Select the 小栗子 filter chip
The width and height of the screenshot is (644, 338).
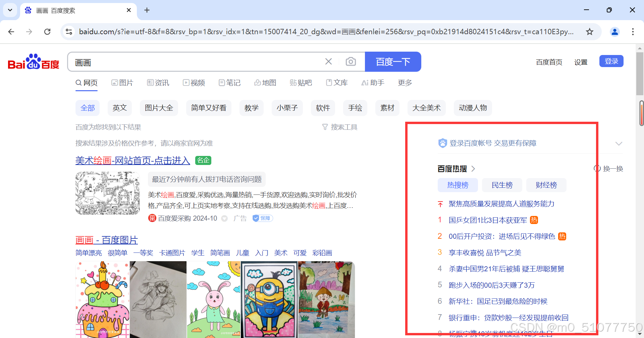pyautogui.click(x=287, y=108)
